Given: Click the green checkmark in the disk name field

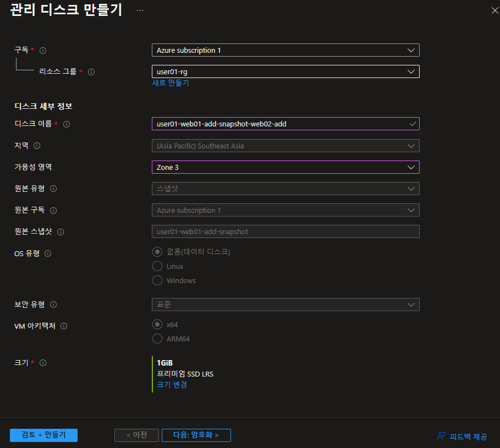Looking at the screenshot, I should [x=413, y=124].
